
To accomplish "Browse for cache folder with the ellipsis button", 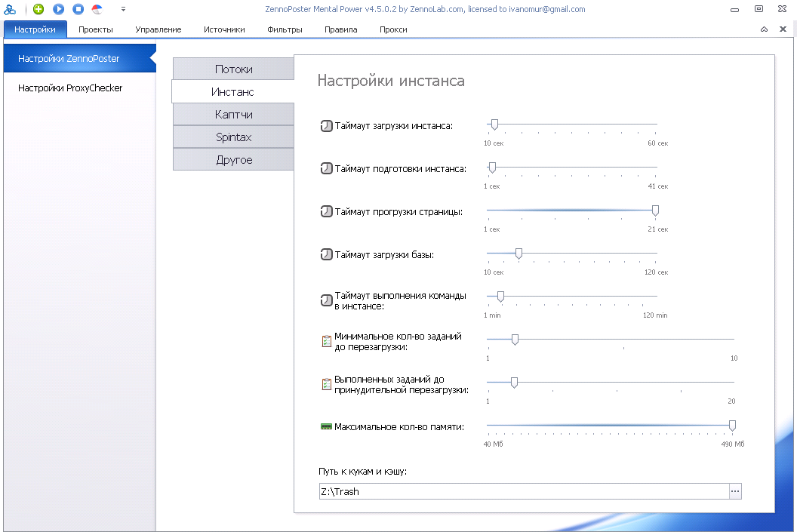I will point(735,491).
